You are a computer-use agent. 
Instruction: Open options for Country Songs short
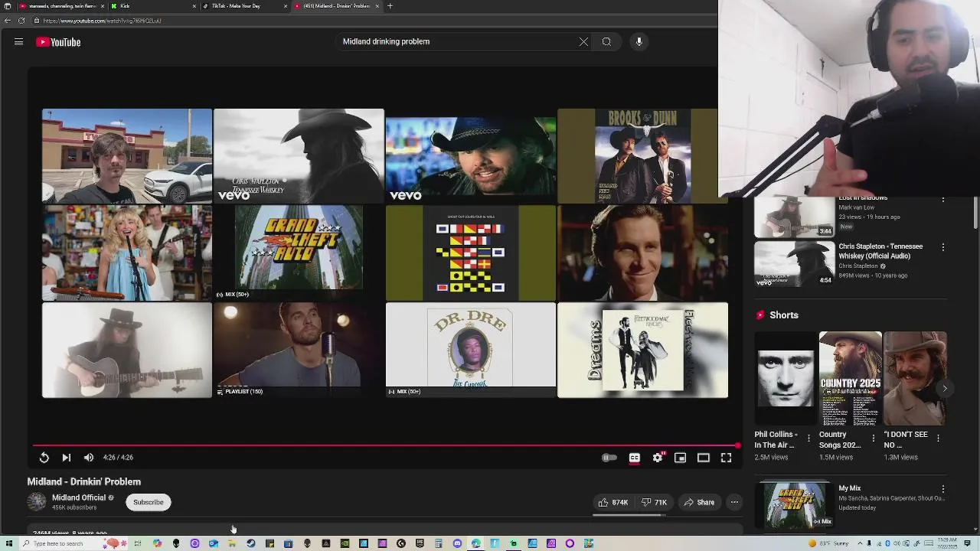click(x=874, y=438)
